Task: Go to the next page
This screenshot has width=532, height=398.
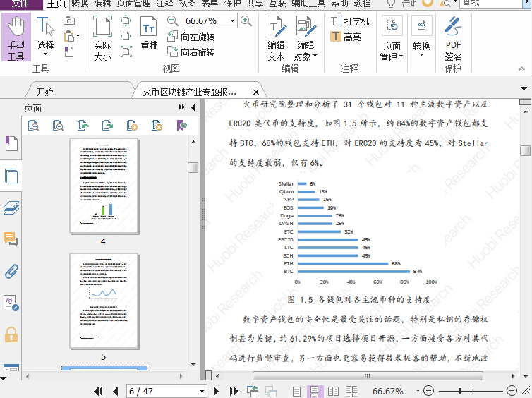Action: [216, 391]
